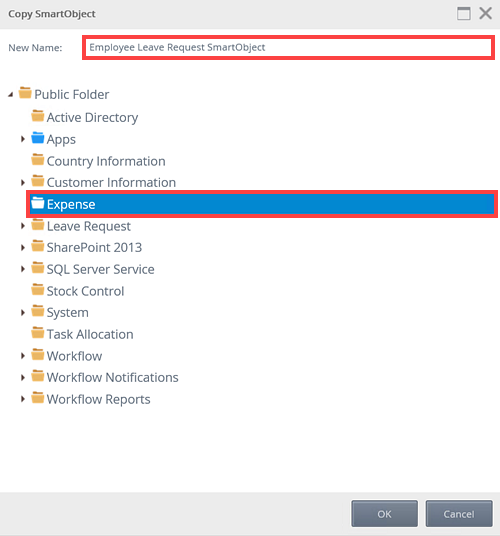Maximize the Copy SmartObject dialog
Screen dimensions: 500x536
pyautogui.click(x=464, y=14)
